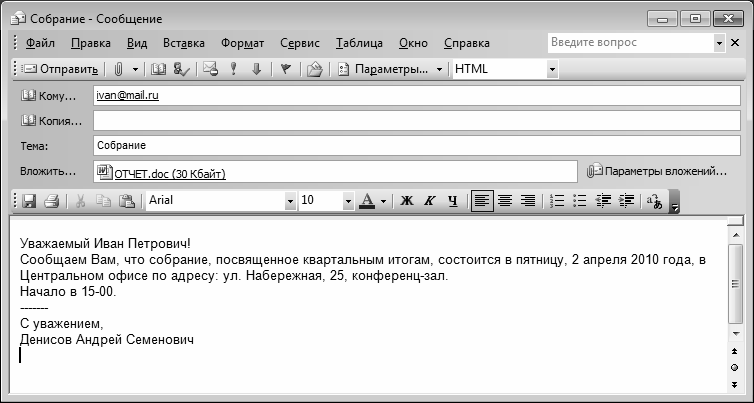Toggle underline Ч formatting
This screenshot has height=403, width=754.
tap(452, 201)
